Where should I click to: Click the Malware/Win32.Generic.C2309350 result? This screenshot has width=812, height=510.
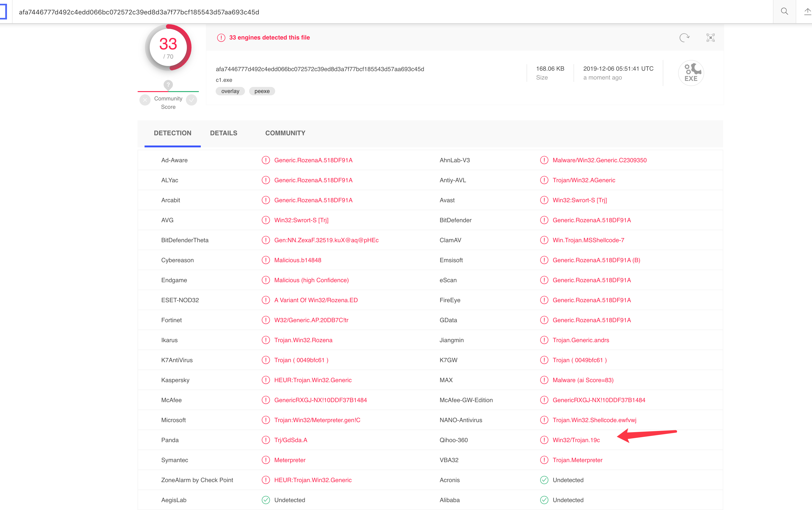coord(600,160)
